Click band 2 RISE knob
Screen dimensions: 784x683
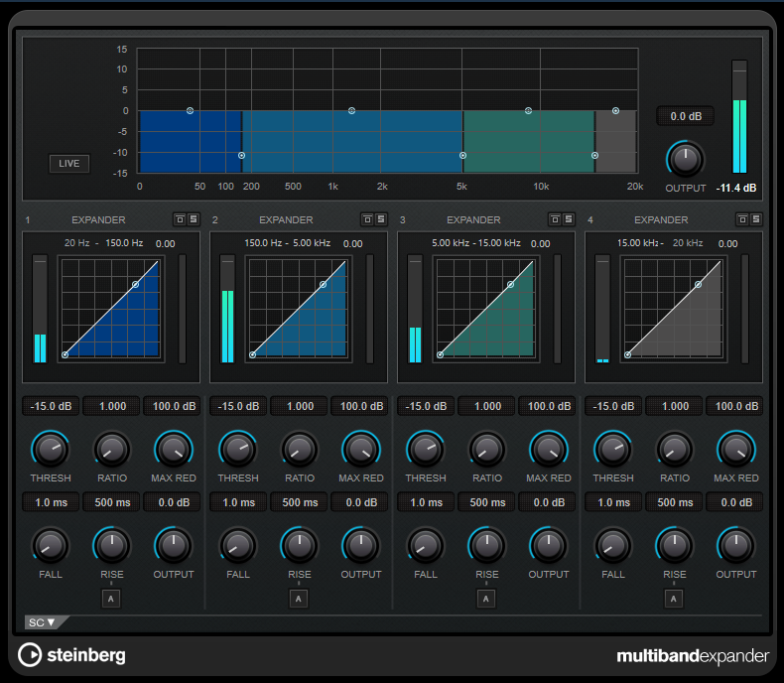[x=300, y=545]
